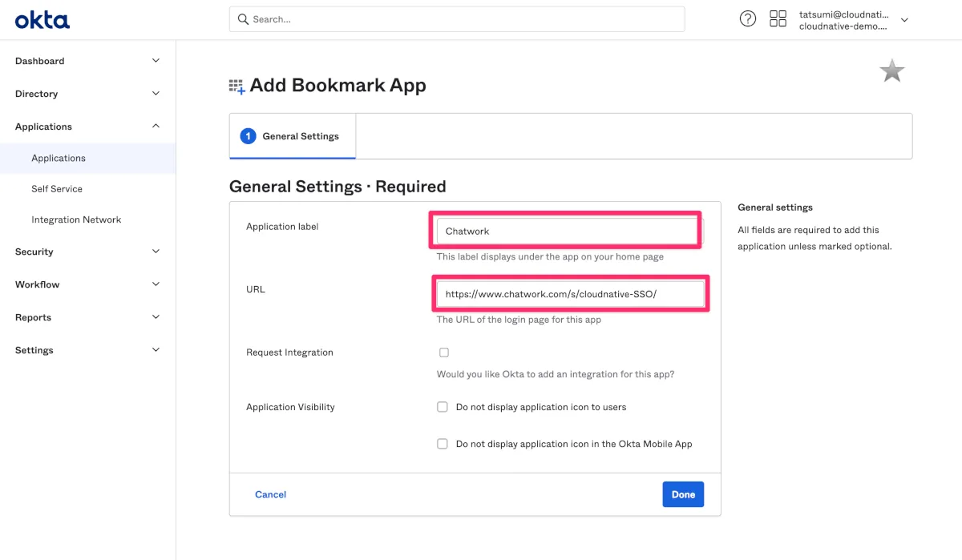
Task: Click the gray star icon
Action: (891, 71)
